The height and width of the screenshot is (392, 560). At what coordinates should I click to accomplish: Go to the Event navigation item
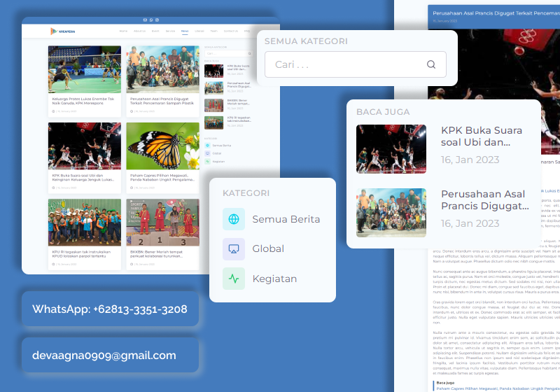[155, 31]
